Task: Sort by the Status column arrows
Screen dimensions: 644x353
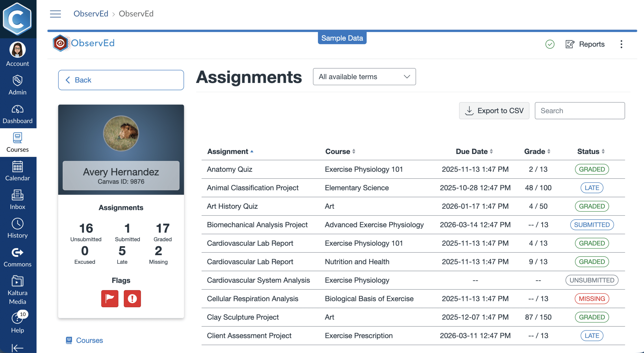Action: 603,151
